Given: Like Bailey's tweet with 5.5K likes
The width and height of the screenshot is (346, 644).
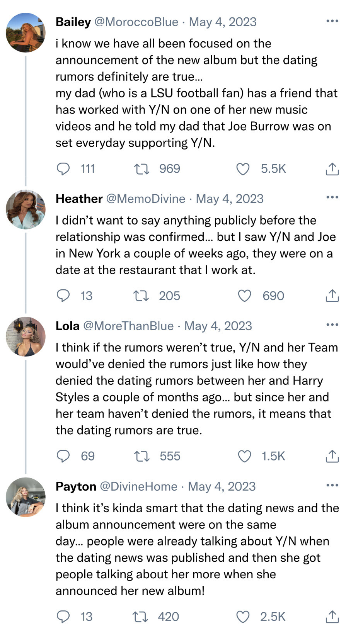Looking at the screenshot, I should click(243, 169).
